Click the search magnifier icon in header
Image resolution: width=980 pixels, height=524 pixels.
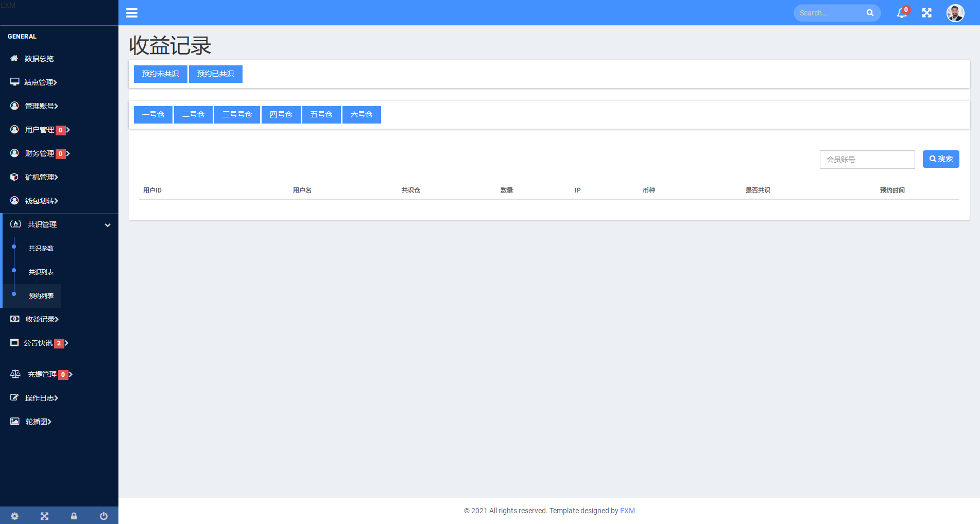(870, 13)
